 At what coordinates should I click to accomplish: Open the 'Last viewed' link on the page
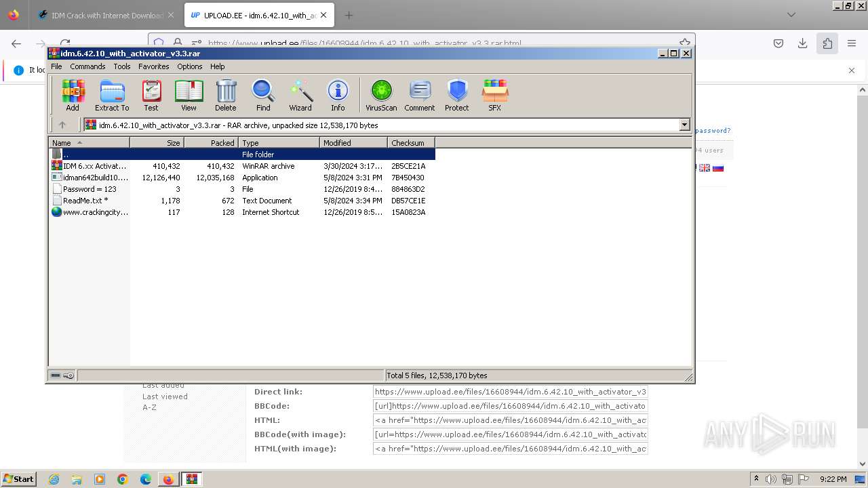coord(165,396)
